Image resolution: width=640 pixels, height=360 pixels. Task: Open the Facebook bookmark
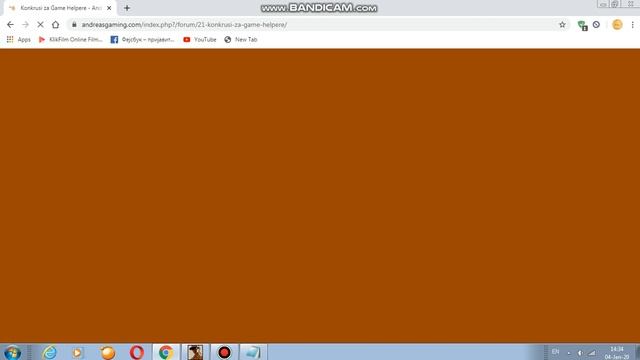coord(142,40)
